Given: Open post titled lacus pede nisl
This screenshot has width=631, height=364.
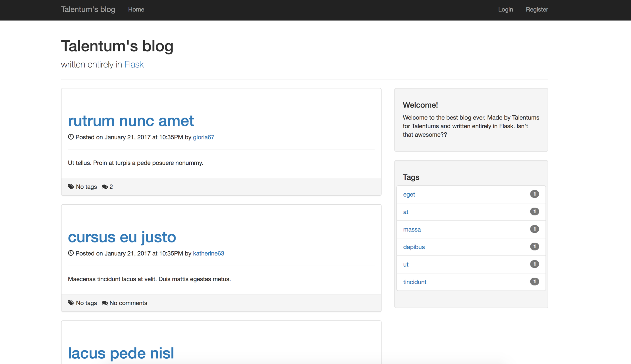Looking at the screenshot, I should coord(121,353).
